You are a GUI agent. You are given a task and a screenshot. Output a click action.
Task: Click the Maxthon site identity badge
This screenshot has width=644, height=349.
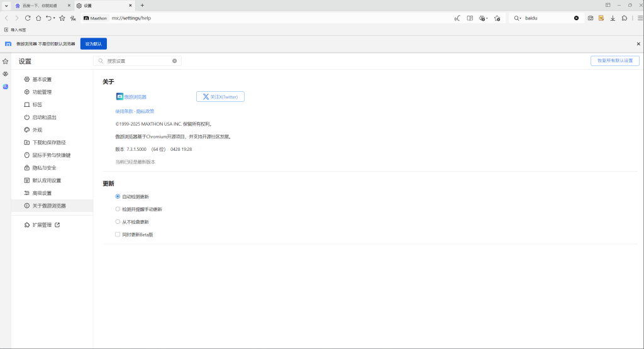pyautogui.click(x=95, y=18)
